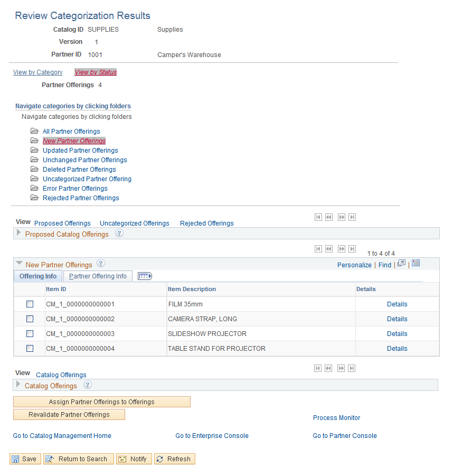The width and height of the screenshot is (453, 476).
Task: Switch to the Partner Offering Info tab
Action: coord(98,276)
